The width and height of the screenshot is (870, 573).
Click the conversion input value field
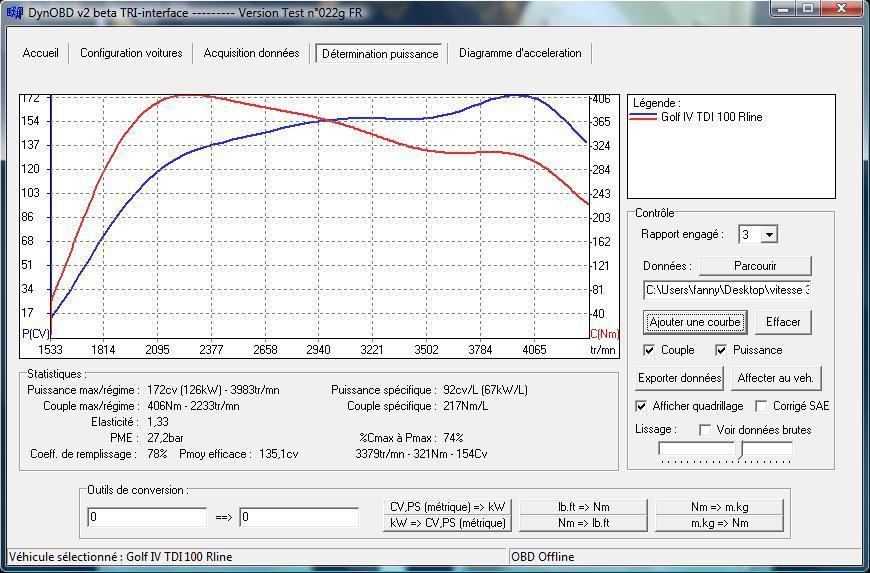(147, 517)
